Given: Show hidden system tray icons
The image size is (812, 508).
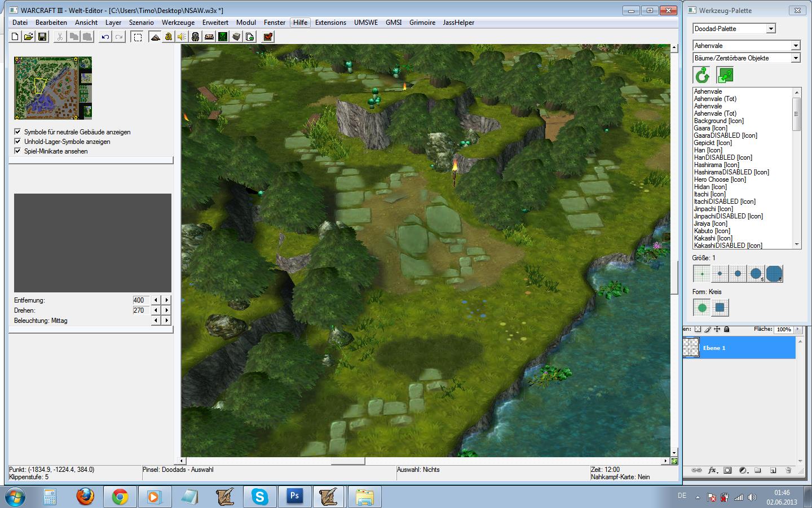Looking at the screenshot, I should point(698,497).
